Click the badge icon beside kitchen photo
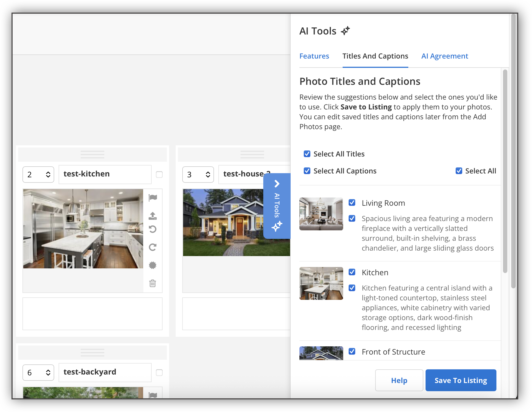This screenshot has width=532, height=412. 153,265
